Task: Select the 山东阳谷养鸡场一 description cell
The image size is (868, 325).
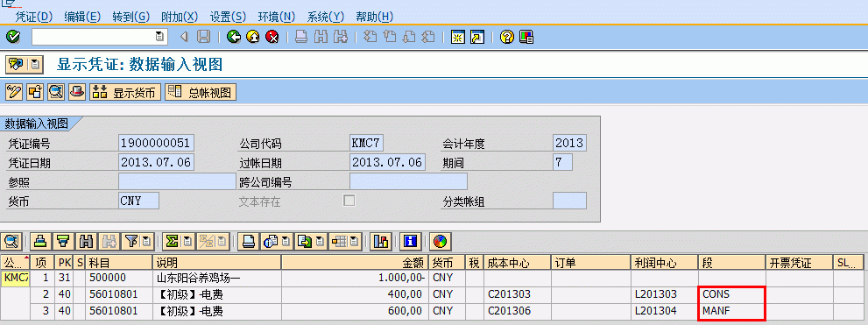Action: point(216,278)
